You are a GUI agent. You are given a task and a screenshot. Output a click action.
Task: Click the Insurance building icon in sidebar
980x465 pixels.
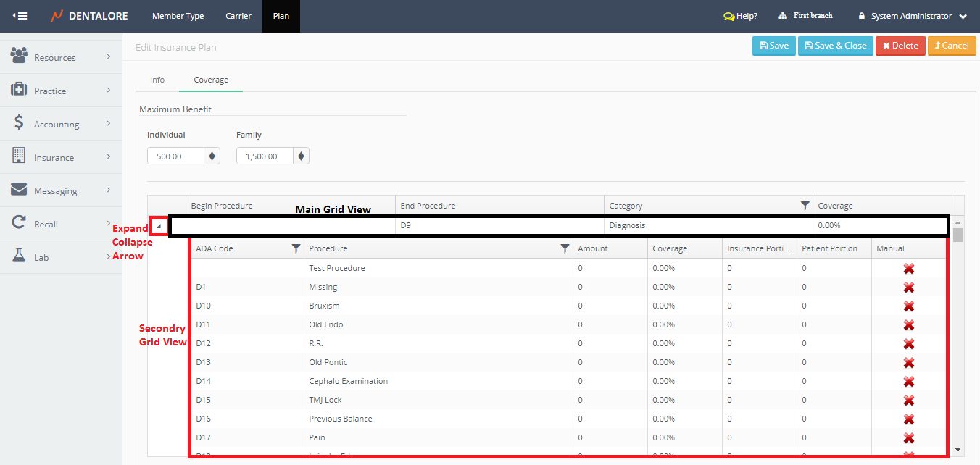(x=20, y=157)
